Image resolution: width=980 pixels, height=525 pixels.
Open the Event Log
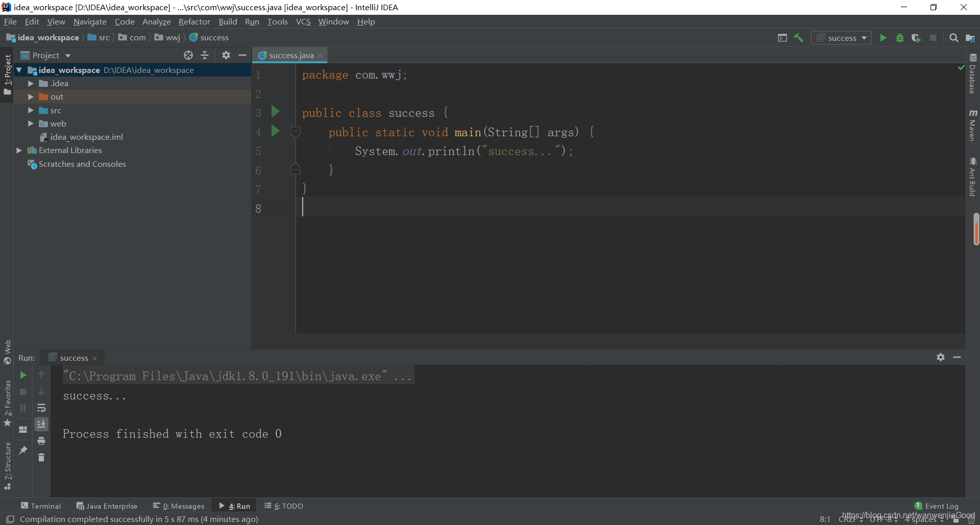point(937,506)
